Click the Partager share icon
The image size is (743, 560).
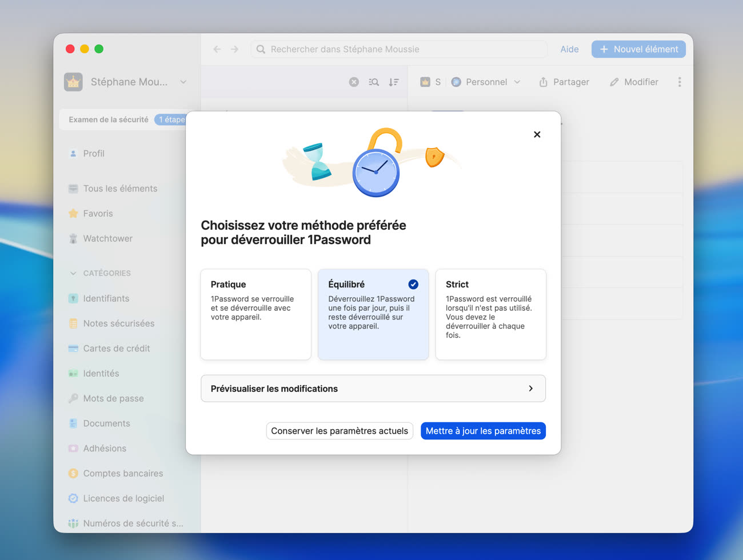(x=544, y=82)
